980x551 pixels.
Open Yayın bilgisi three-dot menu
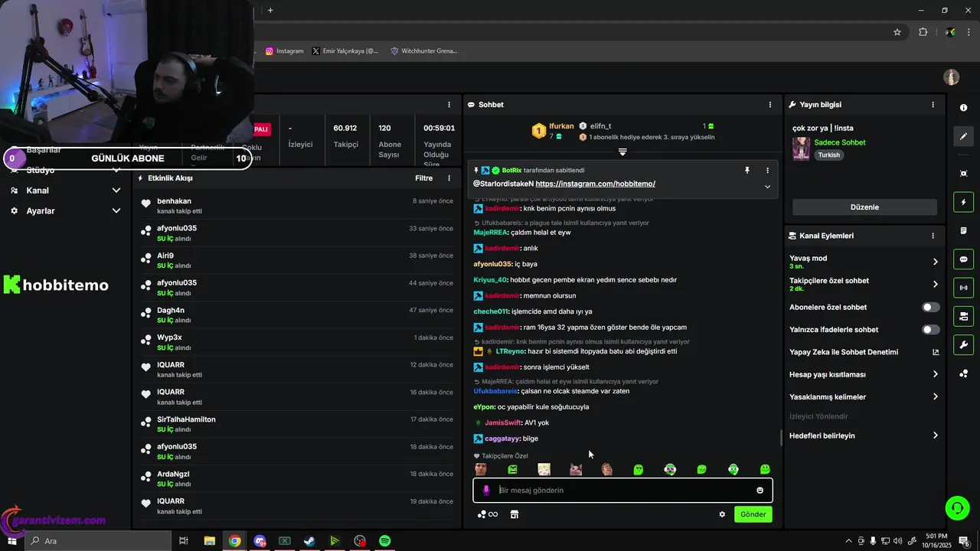point(933,105)
